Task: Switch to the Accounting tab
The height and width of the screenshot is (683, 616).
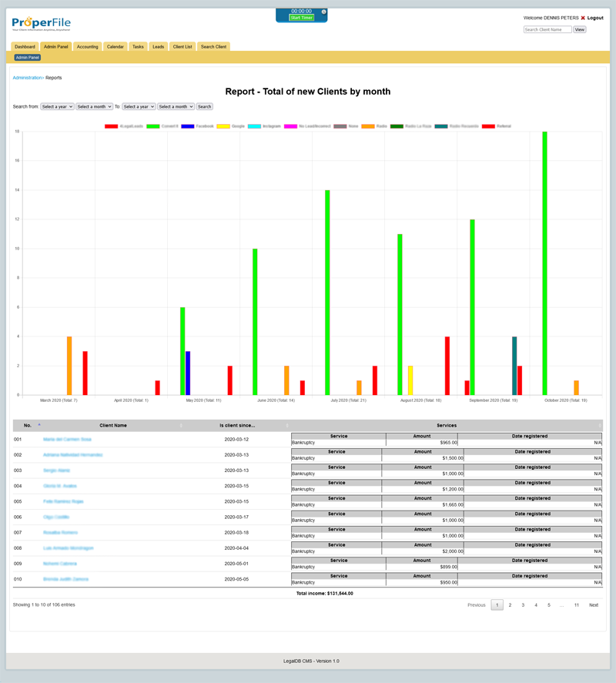Action: pos(87,46)
